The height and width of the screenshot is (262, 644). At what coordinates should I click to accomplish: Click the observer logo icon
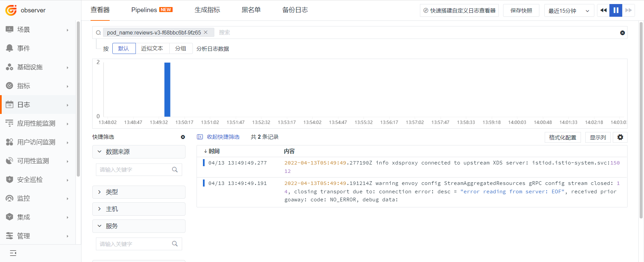pos(11,10)
